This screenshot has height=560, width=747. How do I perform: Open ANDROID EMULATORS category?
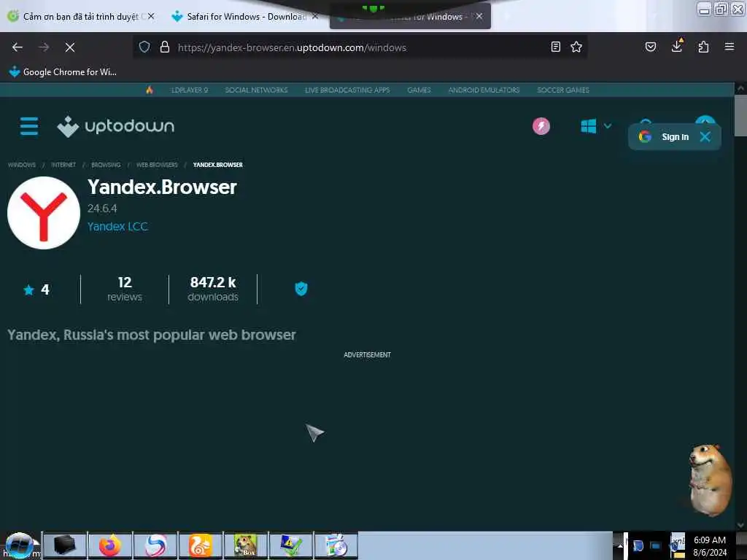pyautogui.click(x=484, y=90)
